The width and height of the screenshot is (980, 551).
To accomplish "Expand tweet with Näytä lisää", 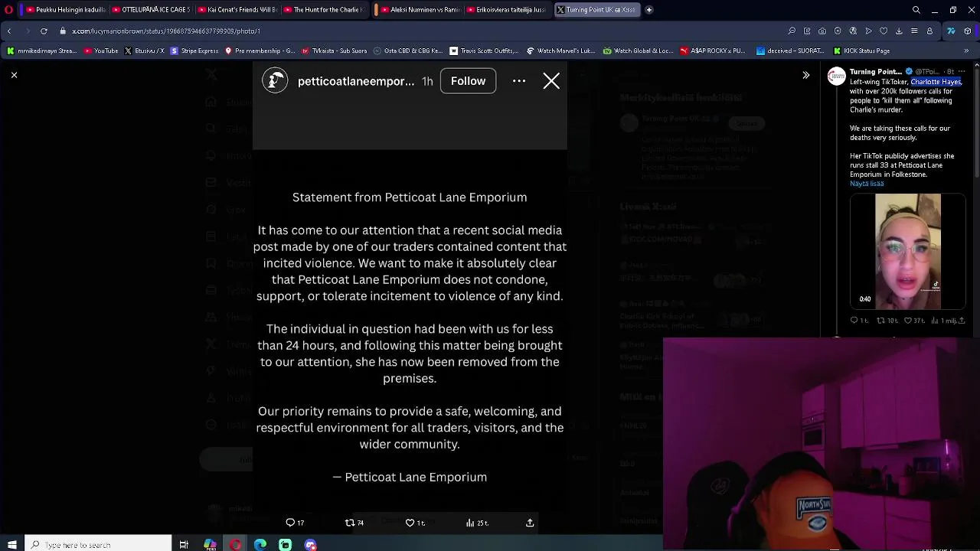I will click(867, 184).
